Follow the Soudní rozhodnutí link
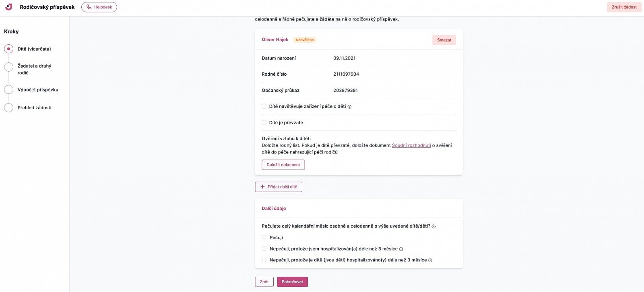 411,145
